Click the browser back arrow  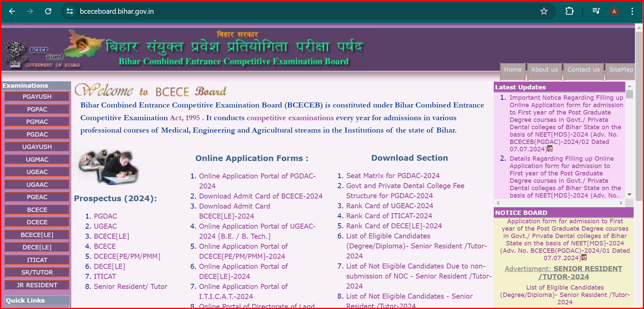click(x=12, y=11)
